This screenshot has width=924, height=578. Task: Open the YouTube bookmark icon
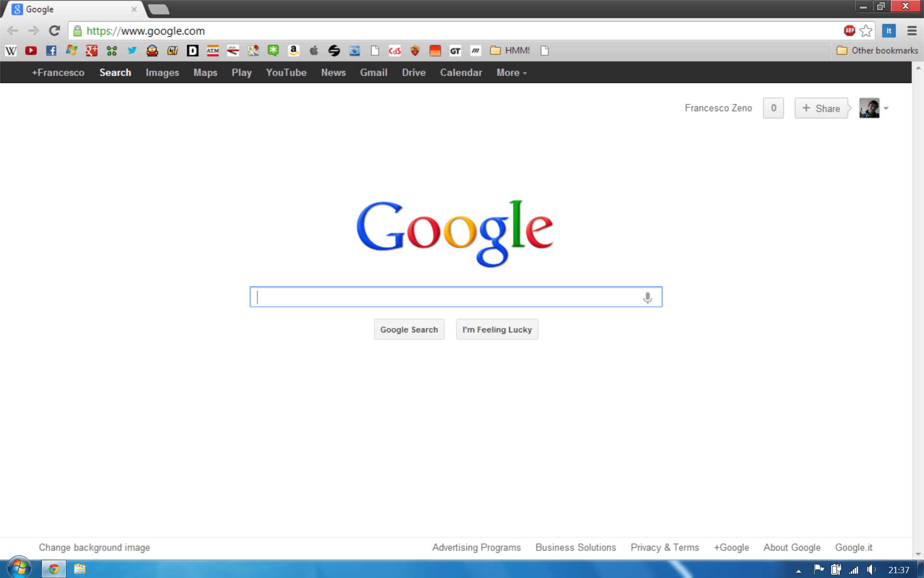point(31,51)
